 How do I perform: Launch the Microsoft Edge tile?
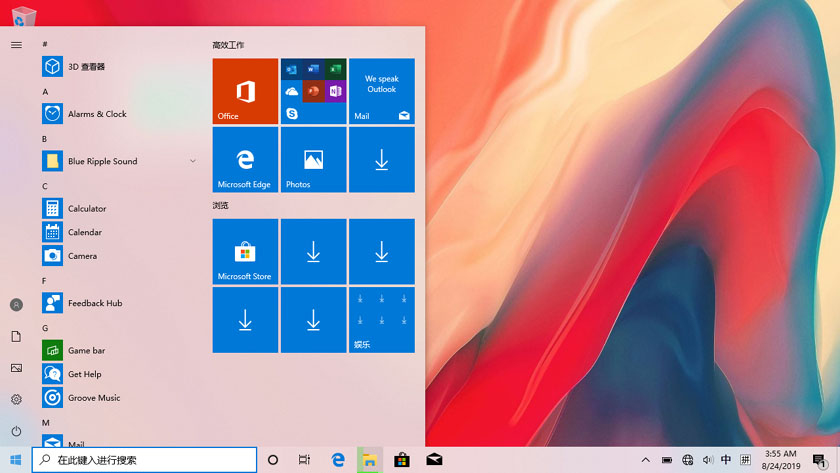point(245,160)
